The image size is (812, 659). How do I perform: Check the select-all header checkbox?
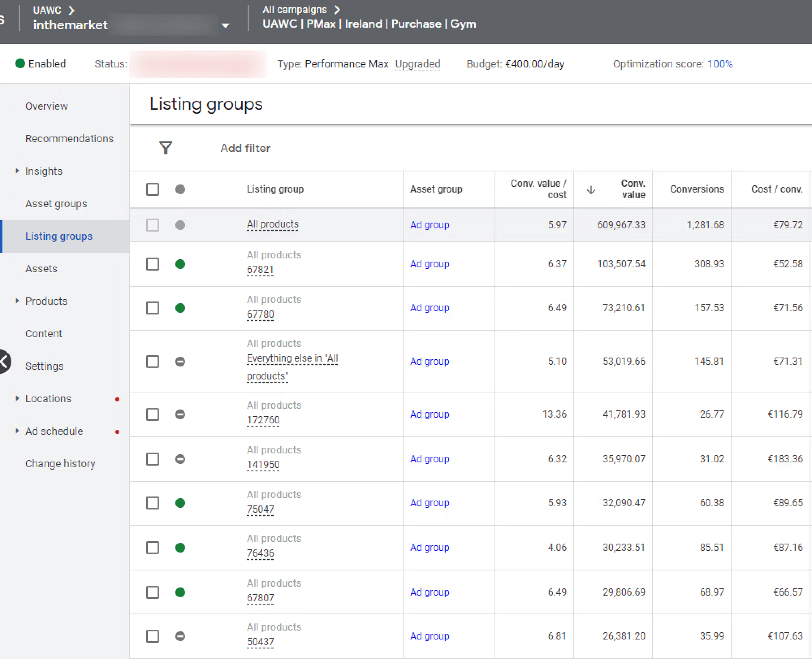coord(153,189)
